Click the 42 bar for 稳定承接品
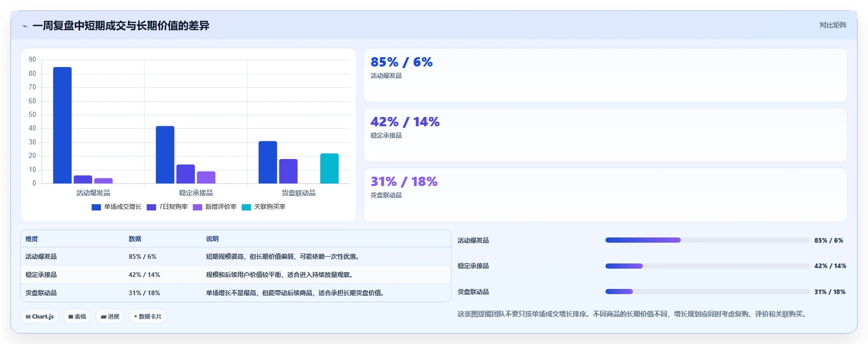The width and height of the screenshot is (868, 344). pyautogui.click(x=165, y=155)
